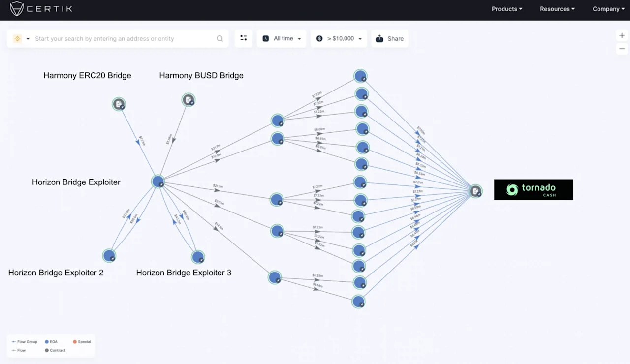Click the Flow Group legend entry

pos(24,342)
